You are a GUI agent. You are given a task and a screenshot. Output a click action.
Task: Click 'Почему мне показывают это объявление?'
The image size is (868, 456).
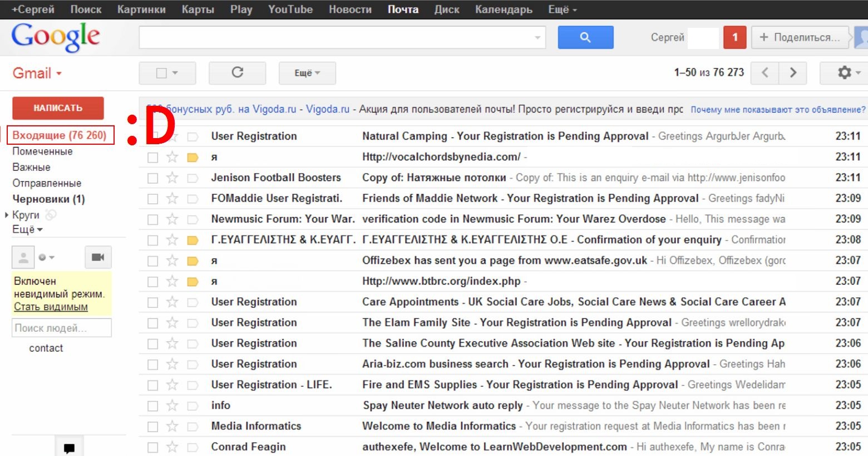tap(778, 110)
